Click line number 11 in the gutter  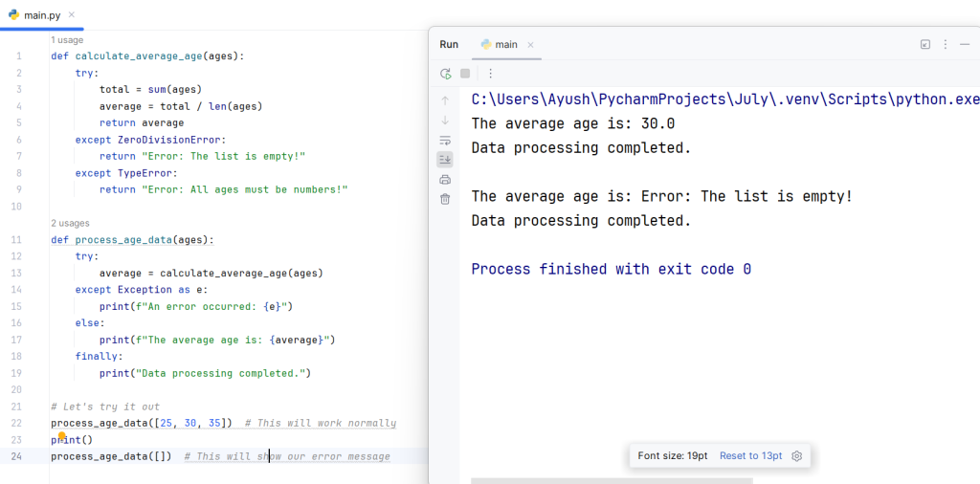click(x=16, y=240)
